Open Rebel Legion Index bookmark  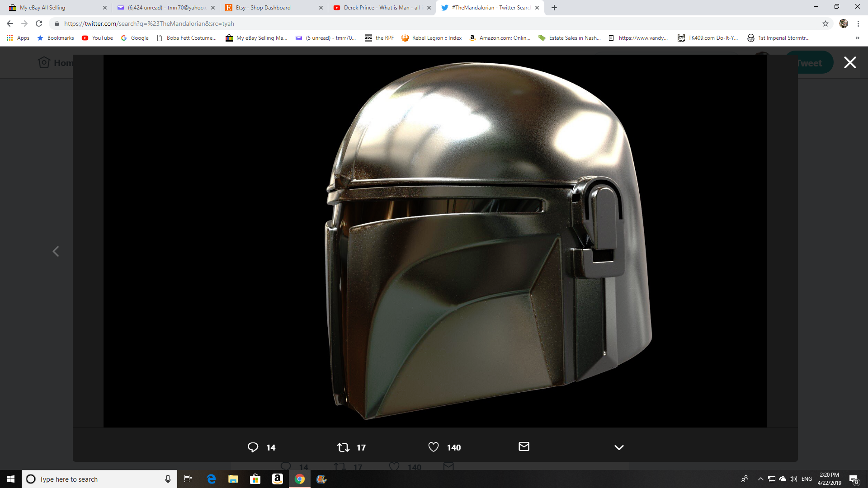pos(432,38)
